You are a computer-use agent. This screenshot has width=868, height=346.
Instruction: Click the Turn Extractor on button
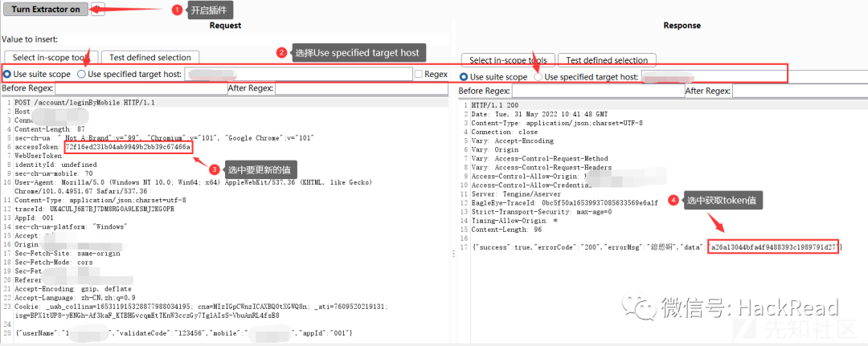tap(45, 9)
